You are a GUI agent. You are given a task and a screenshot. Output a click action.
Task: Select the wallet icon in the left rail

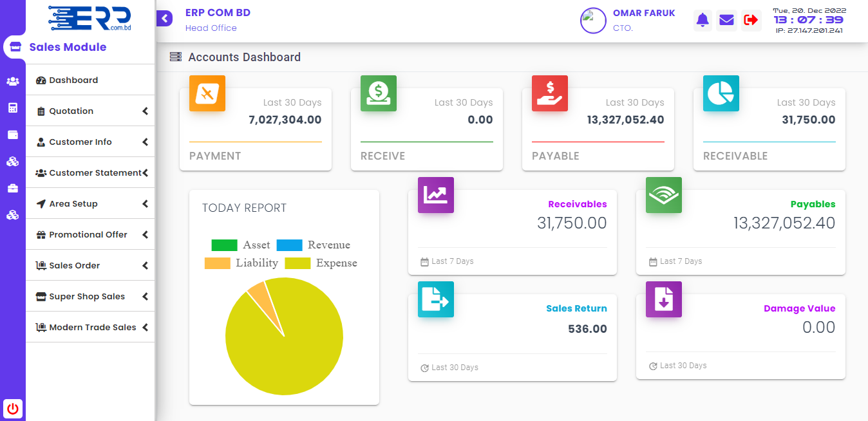(x=13, y=135)
